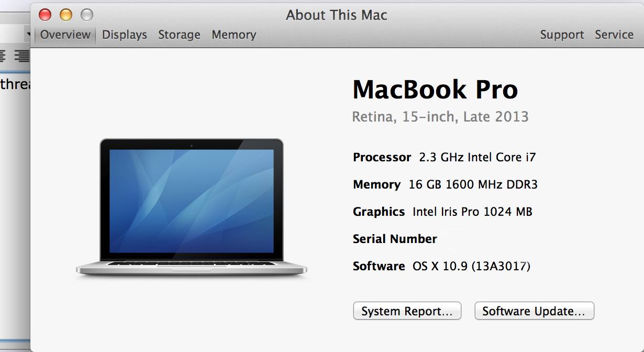Click the OS X 10.9 (13A3017) version text
644x352 pixels.
472,266
